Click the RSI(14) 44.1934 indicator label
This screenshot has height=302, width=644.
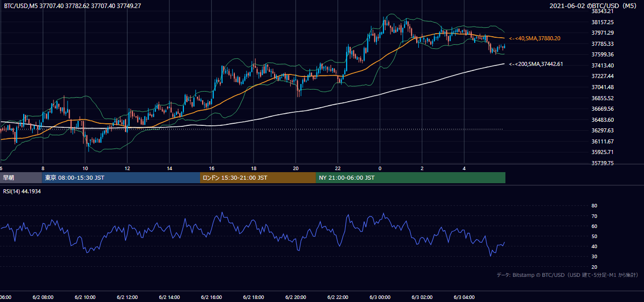pos(22,191)
